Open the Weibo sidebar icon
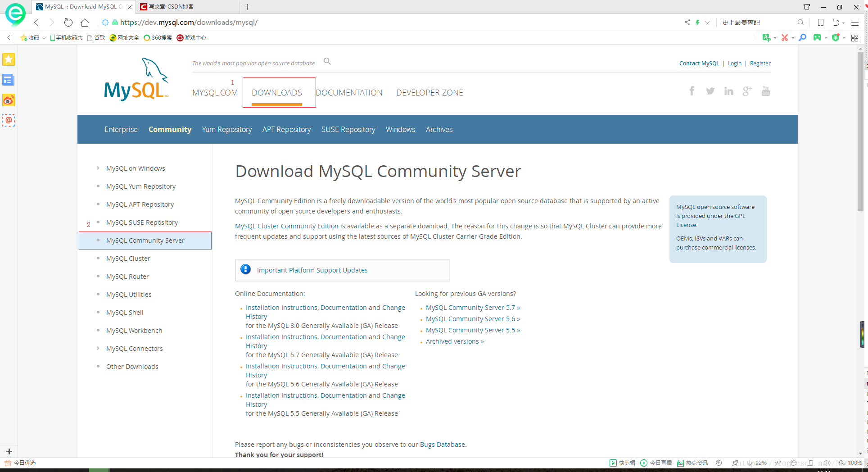The width and height of the screenshot is (868, 472). point(9,100)
